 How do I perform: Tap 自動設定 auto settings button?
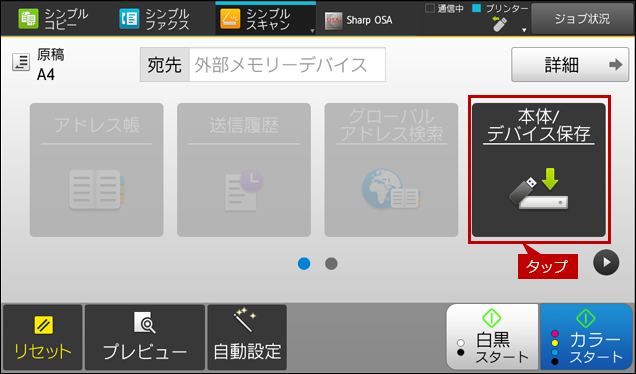tap(247, 337)
